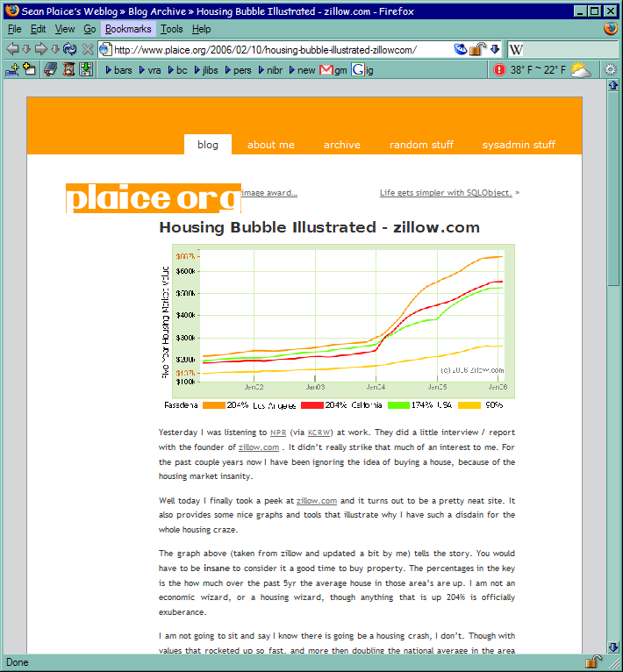Open zillow.com link after 'took a peek at'
Screen dimensions: 623x672
tap(317, 501)
